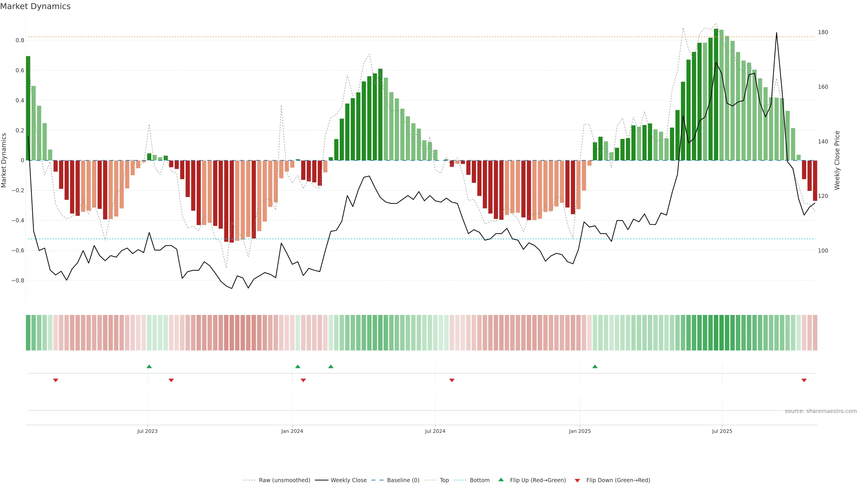Click the flip-up triangle above Jul 2023

point(149,366)
